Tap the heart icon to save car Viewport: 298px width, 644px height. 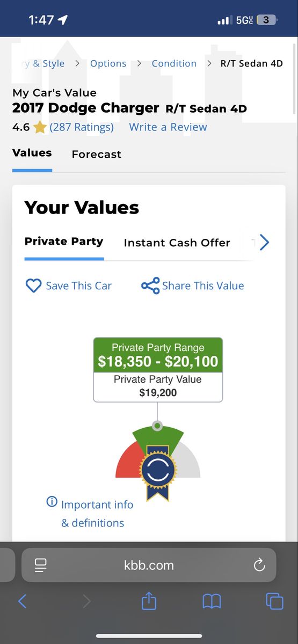click(x=33, y=286)
